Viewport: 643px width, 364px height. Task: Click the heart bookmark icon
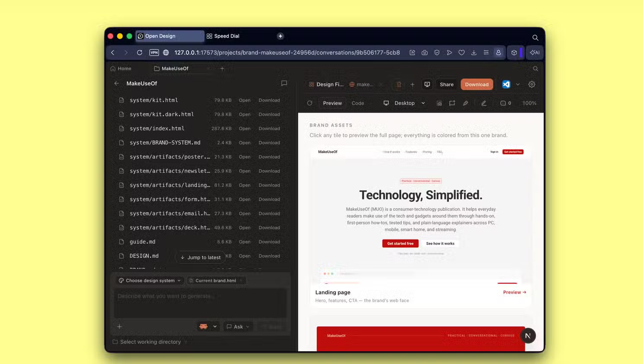[461, 53]
